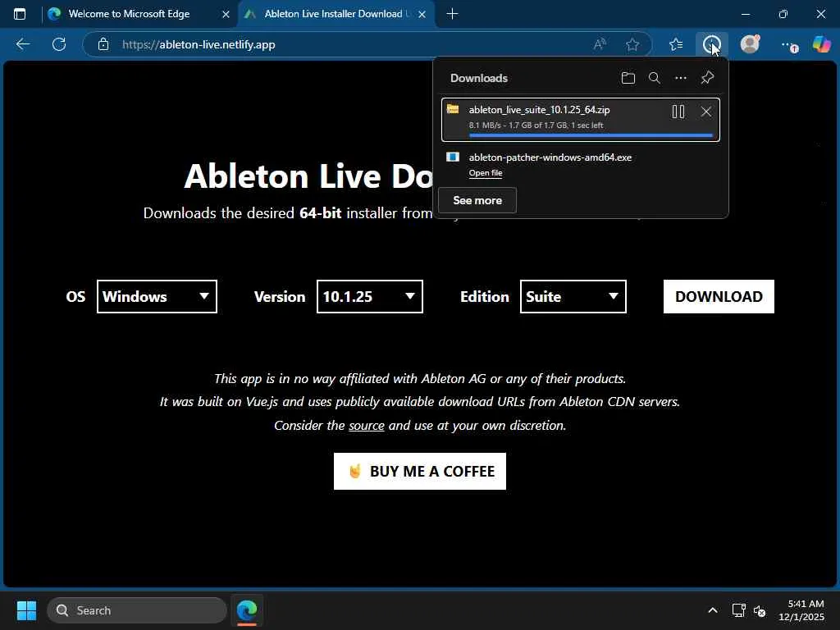Search downloads in Downloads panel
This screenshot has height=630, width=840.
coord(654,78)
